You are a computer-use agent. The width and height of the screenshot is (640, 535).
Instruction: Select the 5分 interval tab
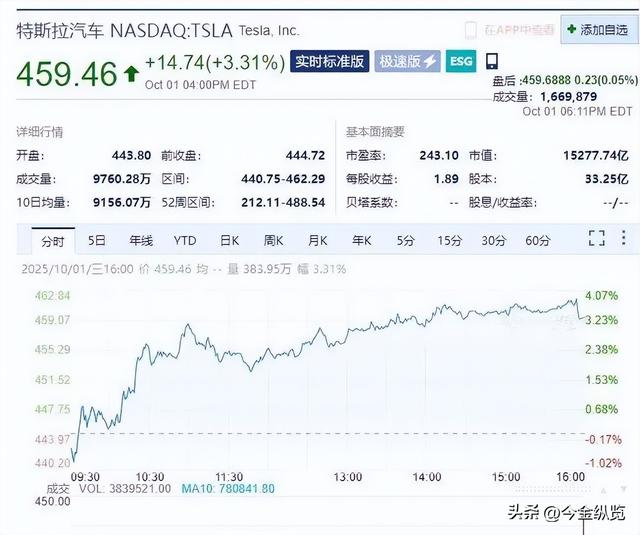[x=405, y=240]
